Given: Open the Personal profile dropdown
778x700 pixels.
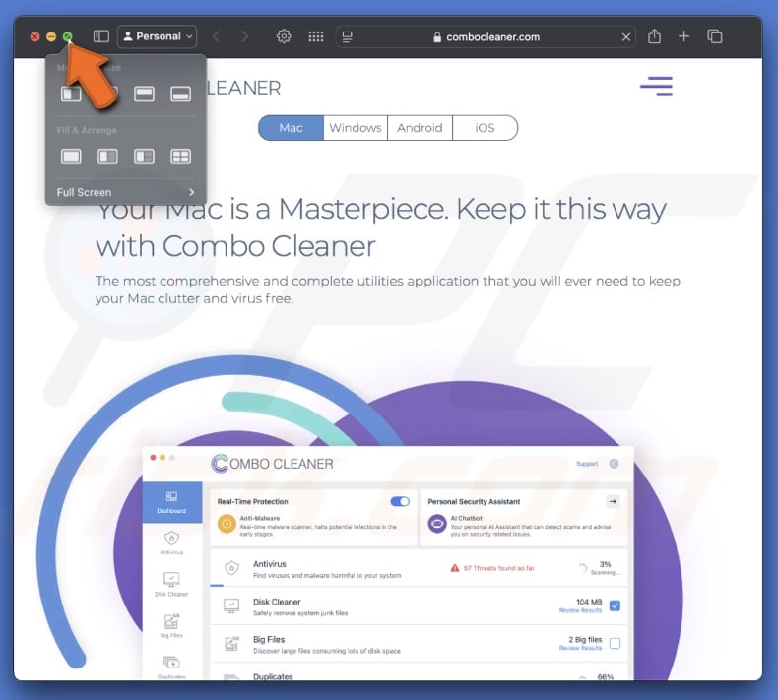Looking at the screenshot, I should point(157,36).
